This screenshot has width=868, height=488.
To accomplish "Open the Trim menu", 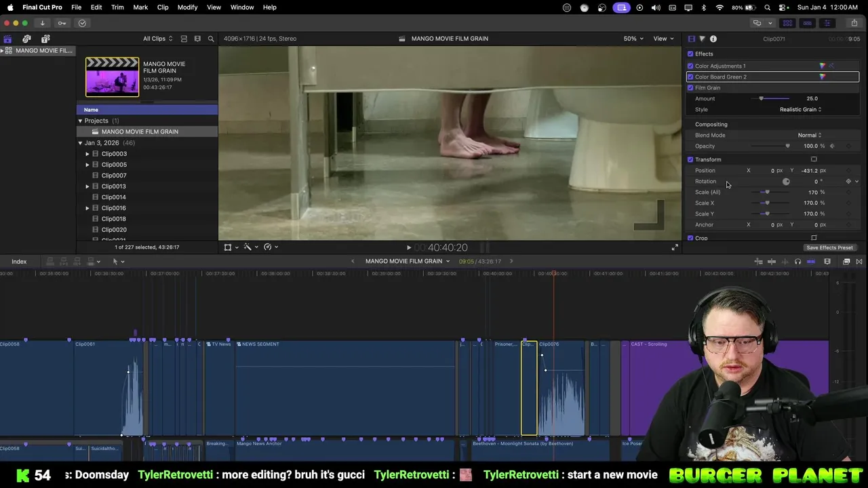I will (x=117, y=7).
